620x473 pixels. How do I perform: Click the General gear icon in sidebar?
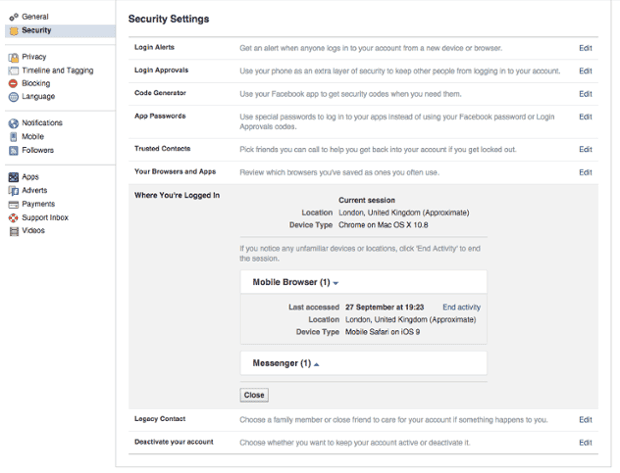[x=13, y=18]
